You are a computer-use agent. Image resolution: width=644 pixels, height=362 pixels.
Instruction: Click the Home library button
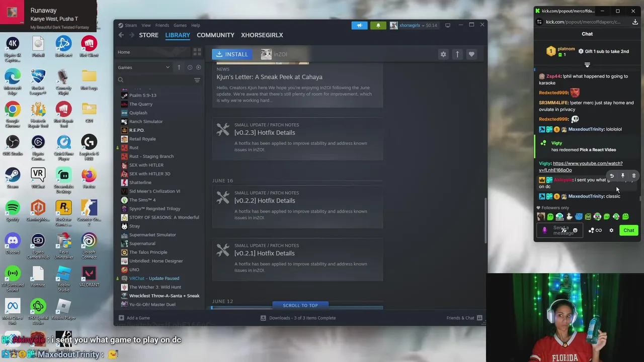click(153, 52)
